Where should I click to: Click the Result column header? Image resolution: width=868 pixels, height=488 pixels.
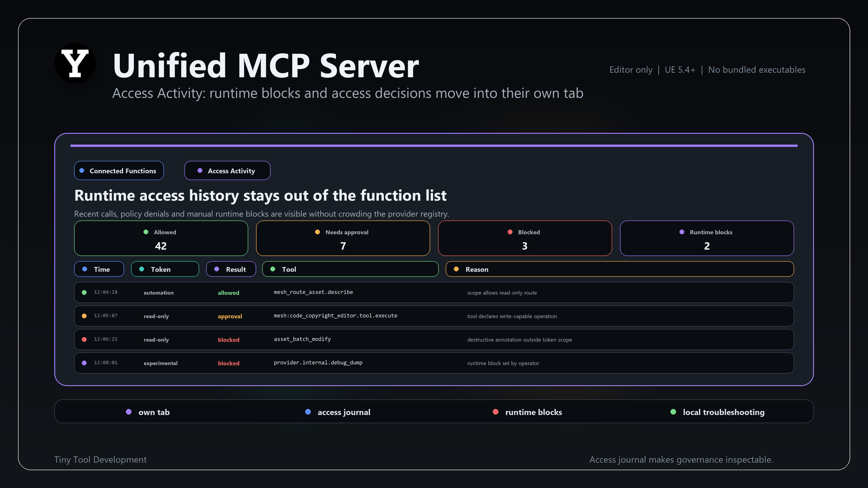point(231,269)
